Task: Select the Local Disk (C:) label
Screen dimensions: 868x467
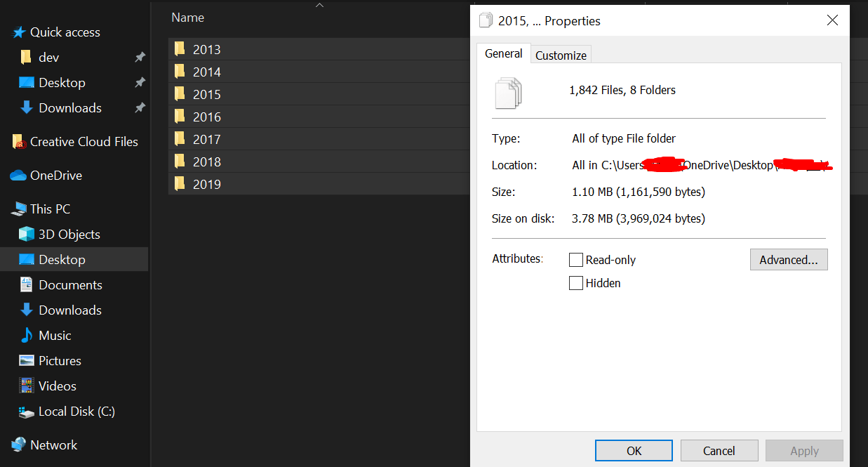Action: pyautogui.click(x=76, y=412)
